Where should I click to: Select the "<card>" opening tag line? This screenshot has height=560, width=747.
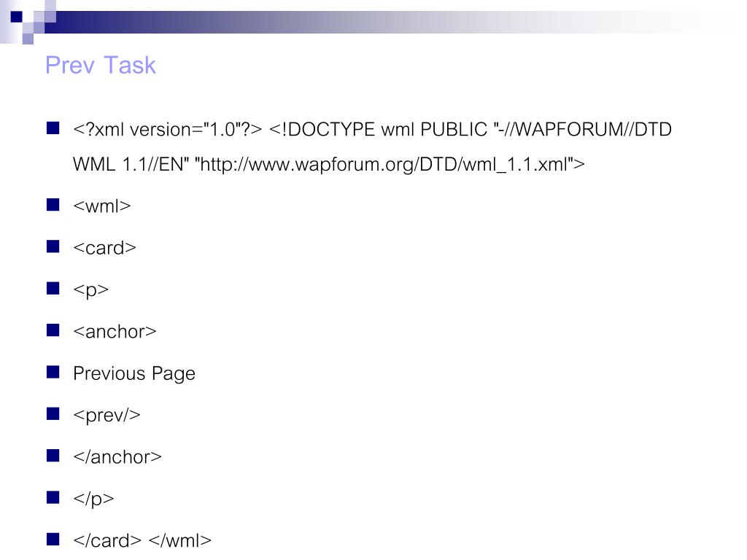[x=105, y=248]
